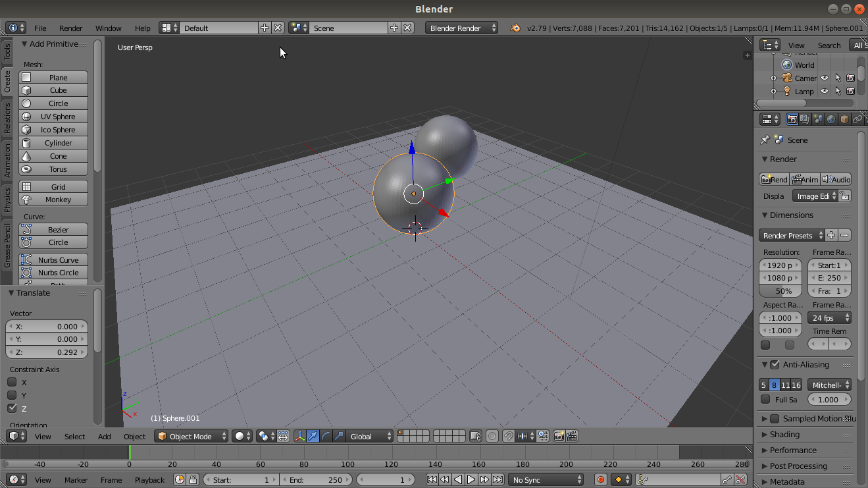Open the Constraints properties chain tab
Viewport: 868px width, 488px height.
pyautogui.click(x=857, y=119)
